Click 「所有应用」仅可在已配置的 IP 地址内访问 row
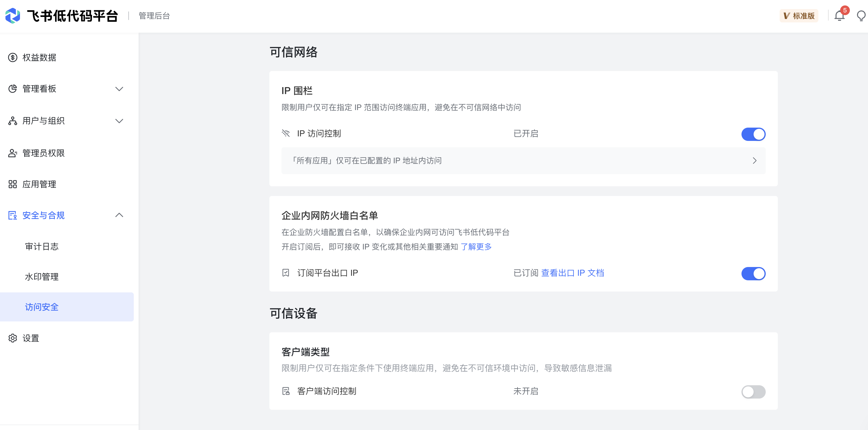This screenshot has width=868, height=430. [523, 161]
